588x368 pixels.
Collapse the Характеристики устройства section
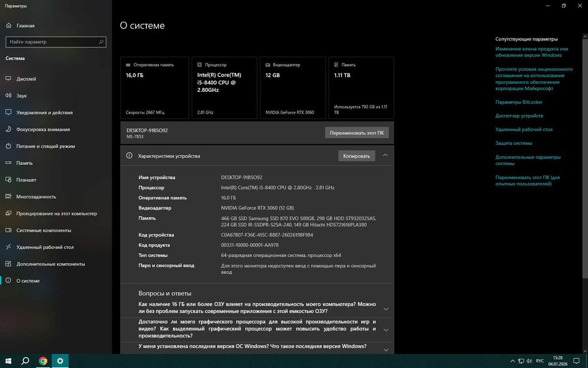tap(385, 155)
